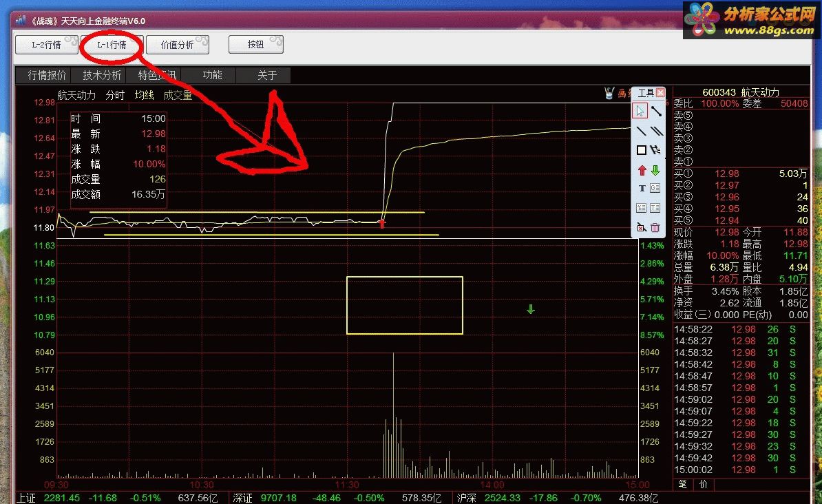Select the T text box list tool

pos(655,208)
